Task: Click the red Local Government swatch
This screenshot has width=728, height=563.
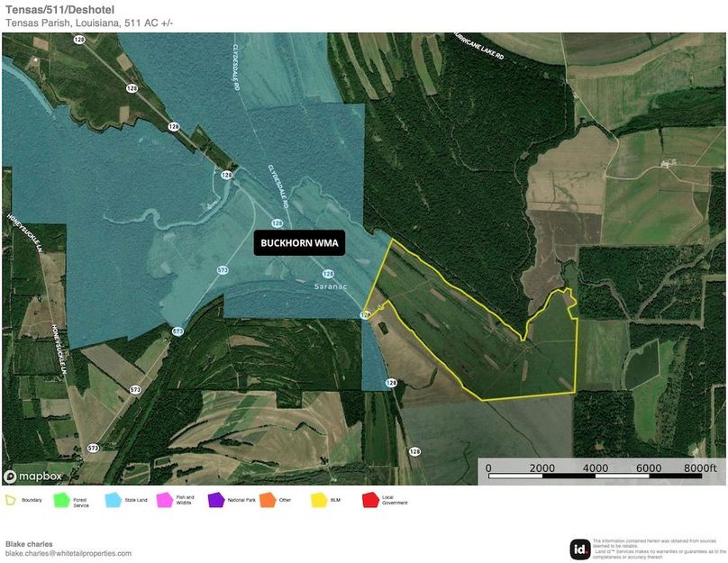Action: (370, 499)
